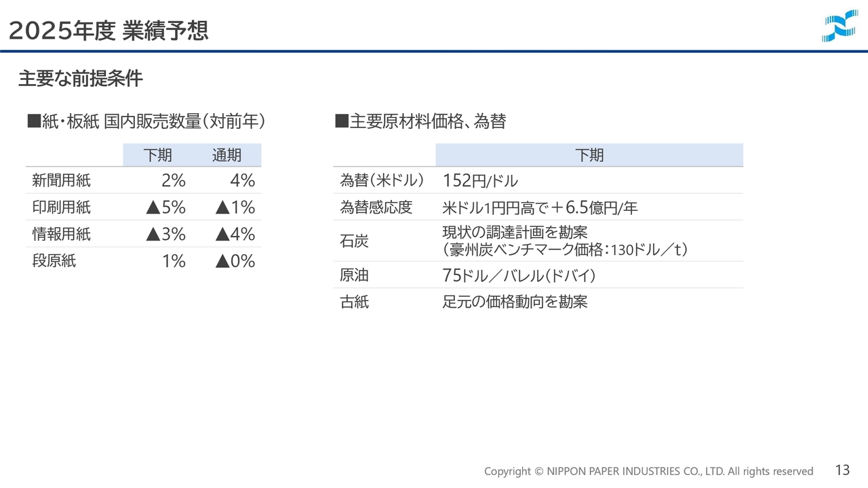Click the 紙・板紙 国内販売数量 section heading
This screenshot has height=488, width=868.
pos(146,122)
